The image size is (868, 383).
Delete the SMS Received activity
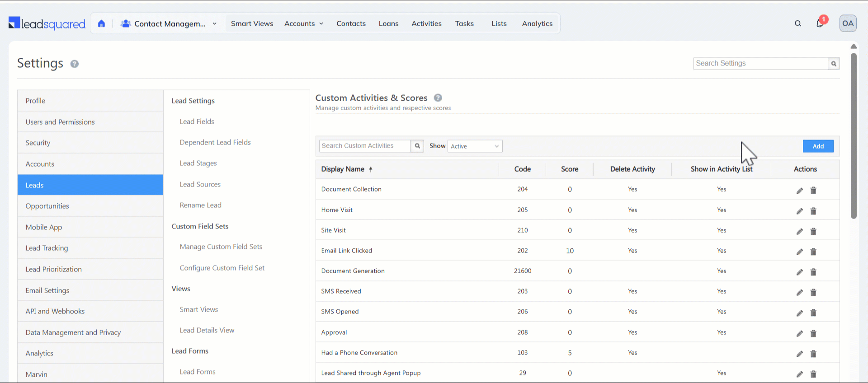(x=813, y=292)
